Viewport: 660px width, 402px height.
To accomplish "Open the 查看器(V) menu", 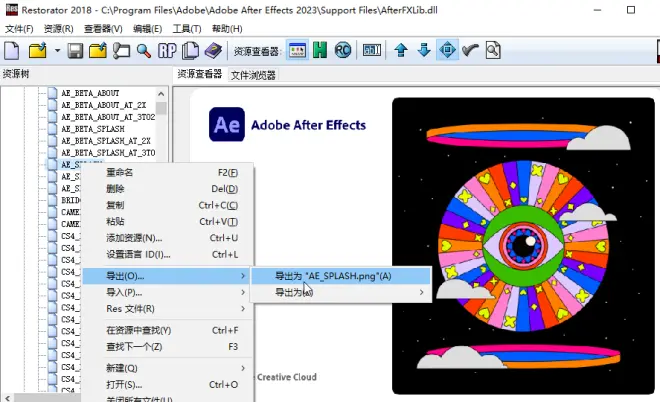I will pyautogui.click(x=103, y=29).
